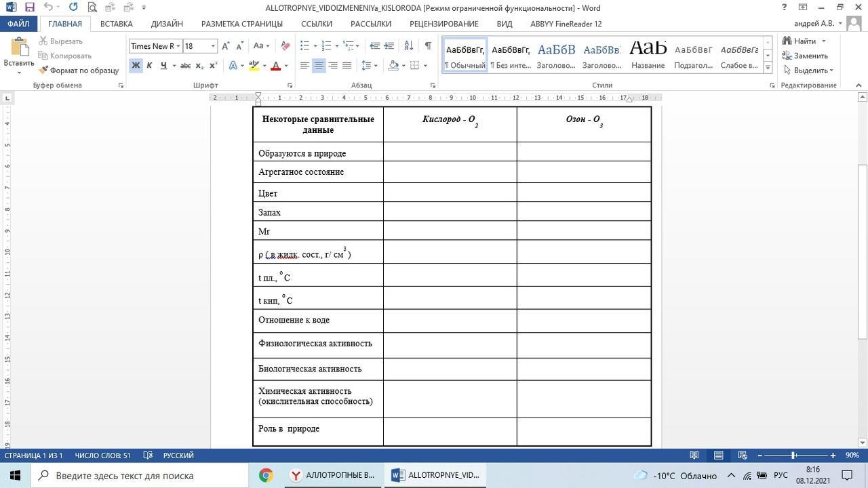Click the Save icon in quick access toolbar
This screenshot has width=868, height=488.
[29, 7]
